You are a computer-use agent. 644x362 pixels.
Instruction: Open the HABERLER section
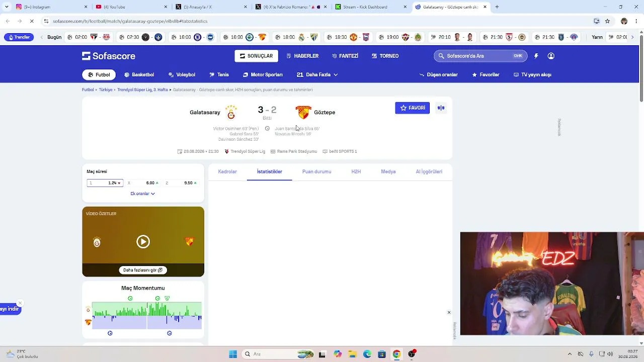pos(302,56)
